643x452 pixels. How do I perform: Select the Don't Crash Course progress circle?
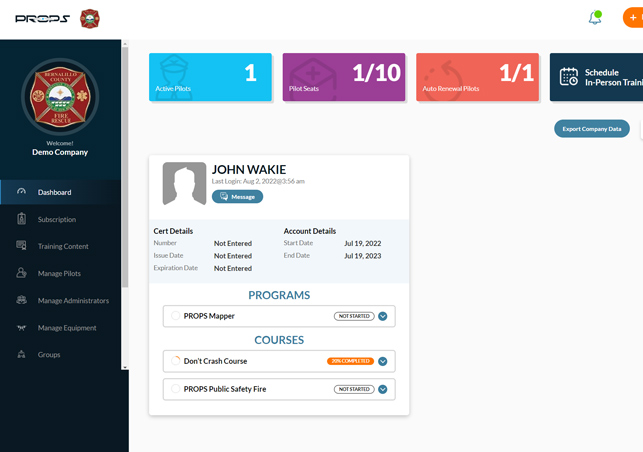176,361
